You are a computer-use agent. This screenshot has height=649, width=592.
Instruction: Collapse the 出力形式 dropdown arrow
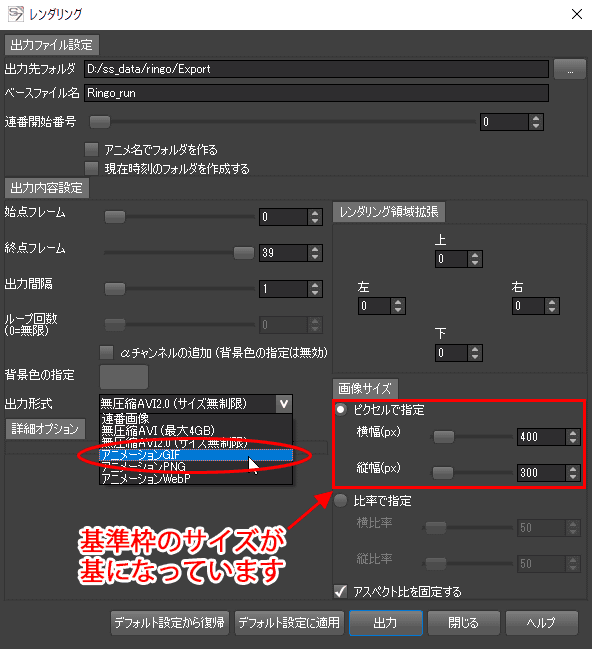coord(284,404)
